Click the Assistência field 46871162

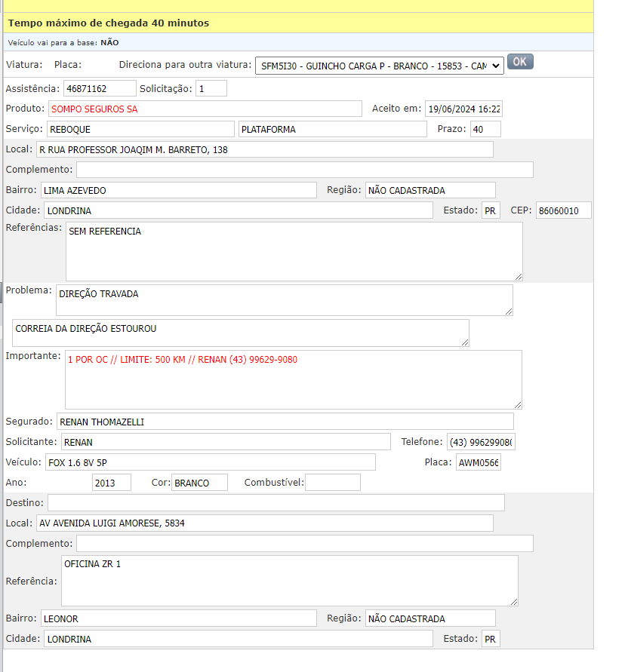click(x=100, y=89)
